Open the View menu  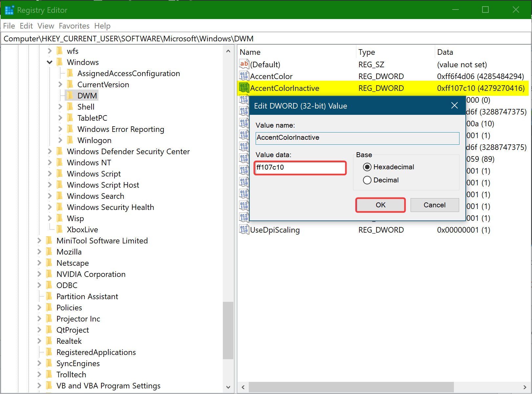(x=46, y=26)
